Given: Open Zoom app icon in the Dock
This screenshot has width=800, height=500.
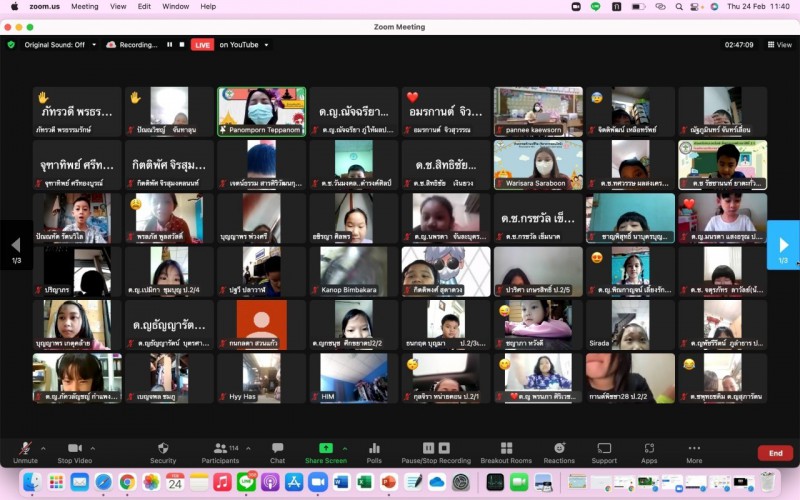Looking at the screenshot, I should (x=317, y=482).
